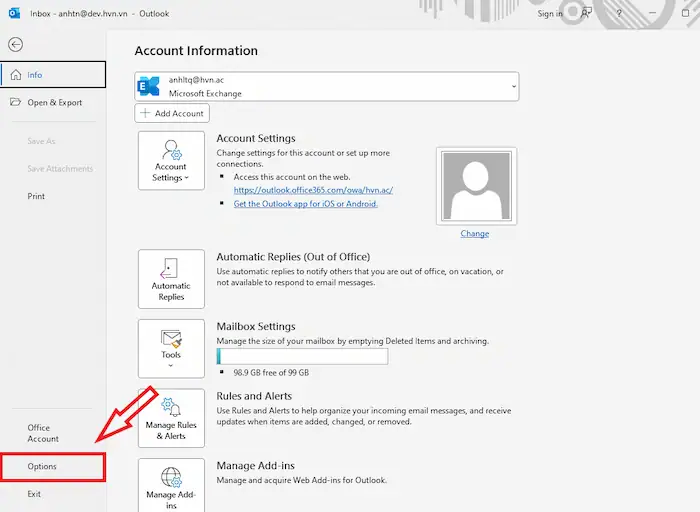
Task: Open the Open & Export tab
Action: click(54, 102)
